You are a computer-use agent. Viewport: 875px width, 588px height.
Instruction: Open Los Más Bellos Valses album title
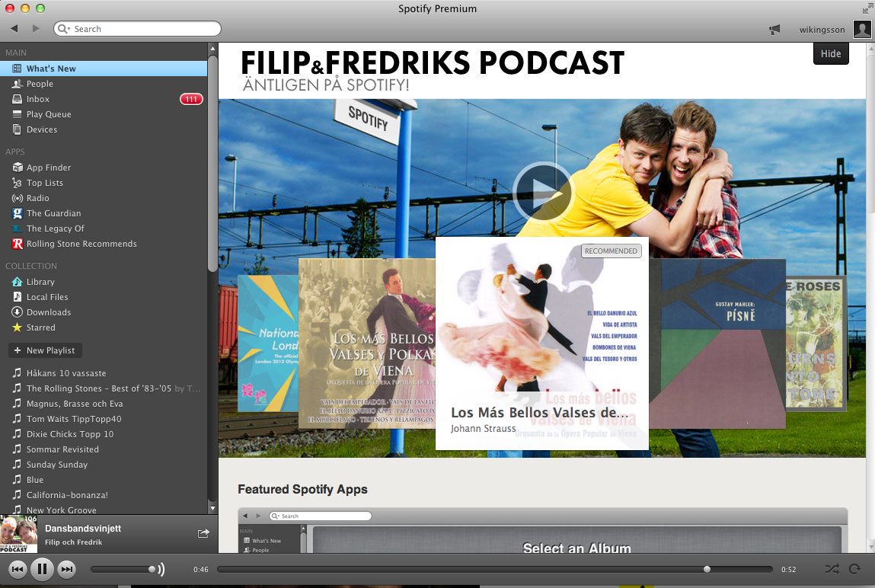[540, 413]
